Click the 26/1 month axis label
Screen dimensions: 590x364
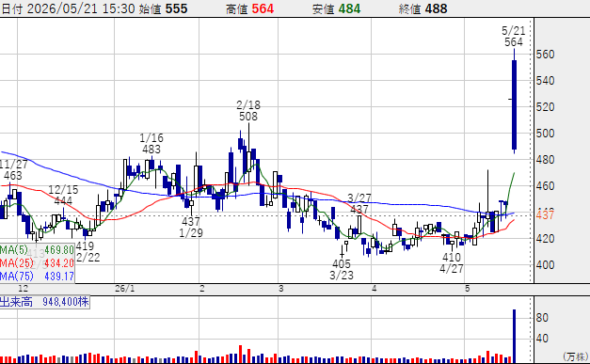point(124,289)
